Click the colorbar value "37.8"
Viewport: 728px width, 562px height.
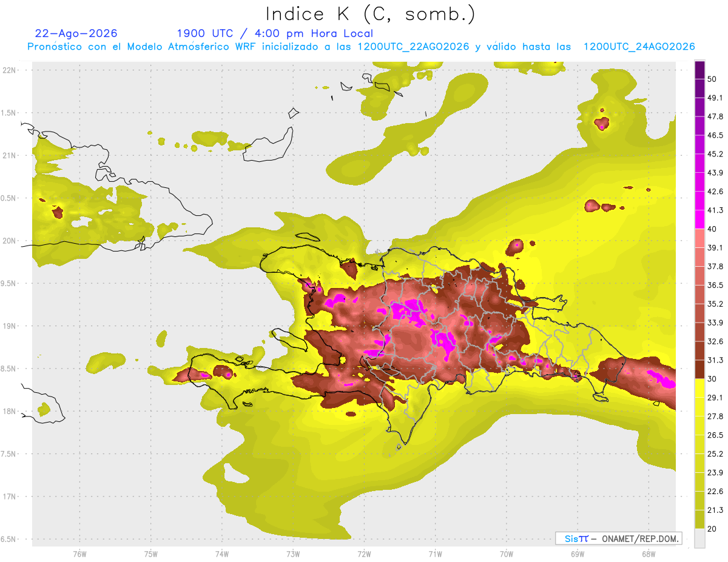[715, 266]
